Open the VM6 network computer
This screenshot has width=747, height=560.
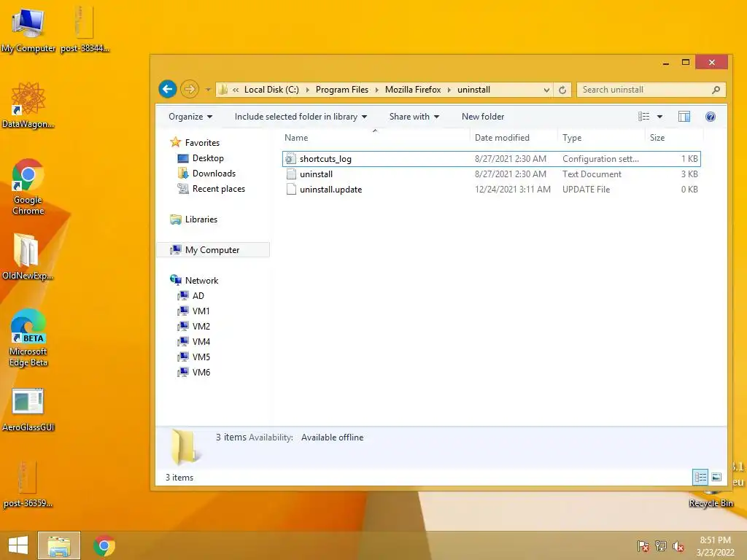point(193,372)
